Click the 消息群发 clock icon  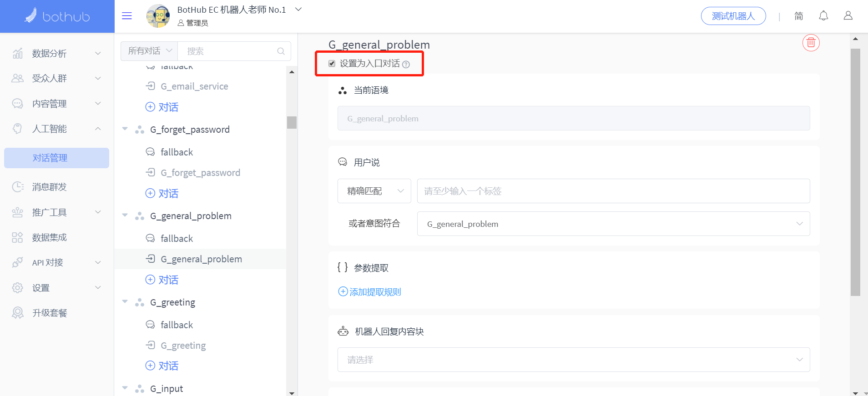point(18,187)
